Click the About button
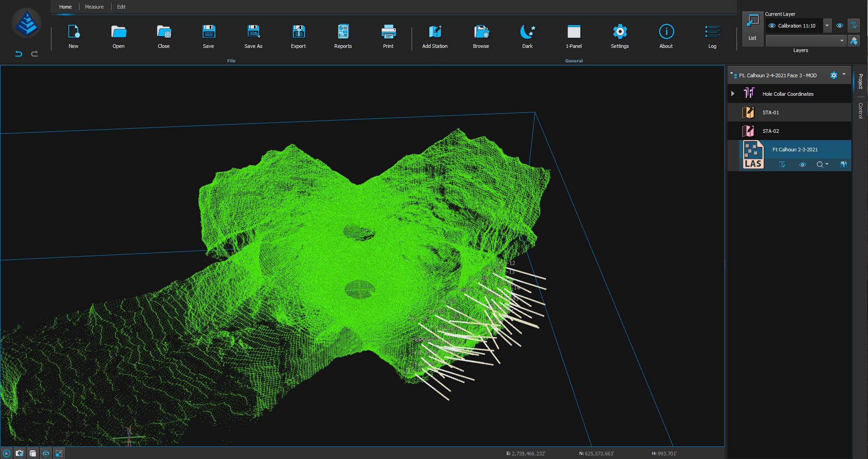The width and height of the screenshot is (868, 459). tap(666, 36)
